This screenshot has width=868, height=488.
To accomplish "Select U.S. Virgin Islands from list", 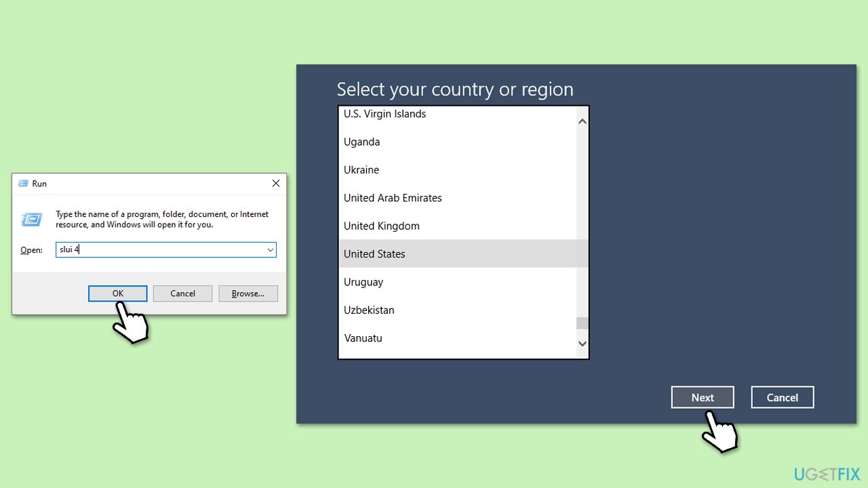I will pos(384,114).
